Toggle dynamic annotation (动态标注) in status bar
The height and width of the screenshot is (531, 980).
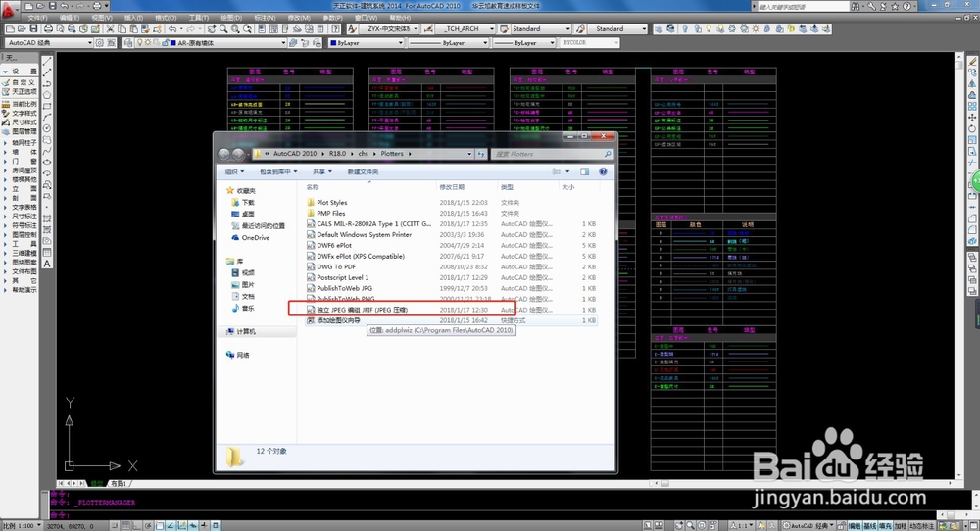pos(922,526)
